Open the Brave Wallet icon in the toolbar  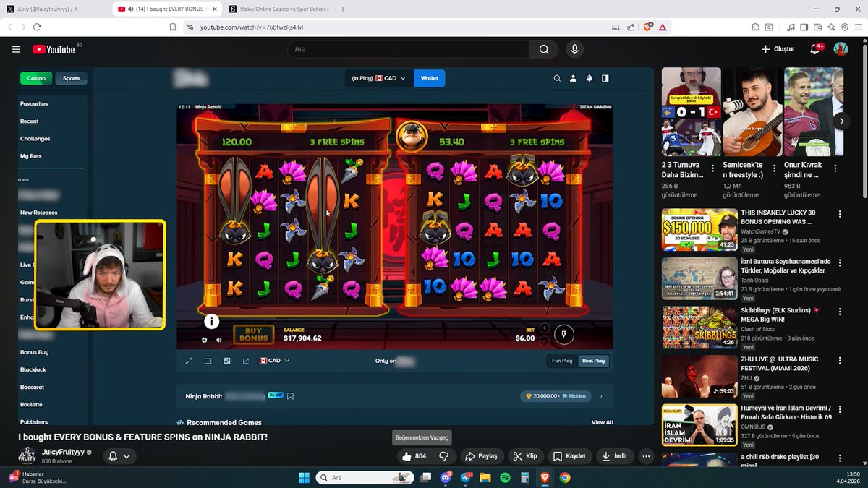tap(818, 27)
